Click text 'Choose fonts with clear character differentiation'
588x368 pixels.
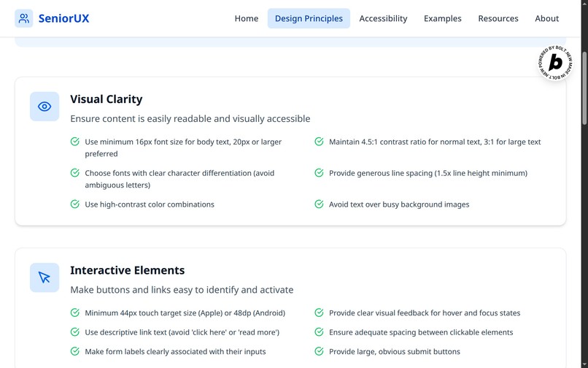click(x=179, y=179)
